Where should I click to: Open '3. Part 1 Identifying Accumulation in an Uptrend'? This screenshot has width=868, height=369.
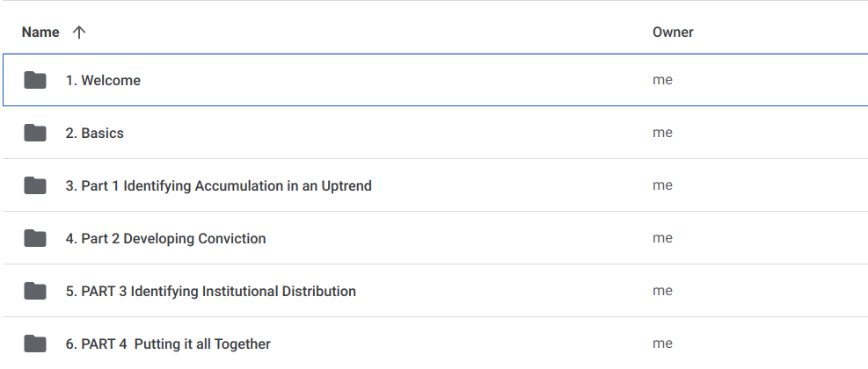coord(218,186)
